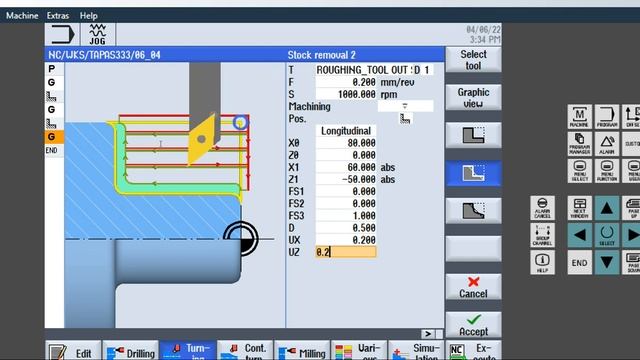Click the MENU FUNCTION key
The image size is (640, 360).
(x=607, y=171)
